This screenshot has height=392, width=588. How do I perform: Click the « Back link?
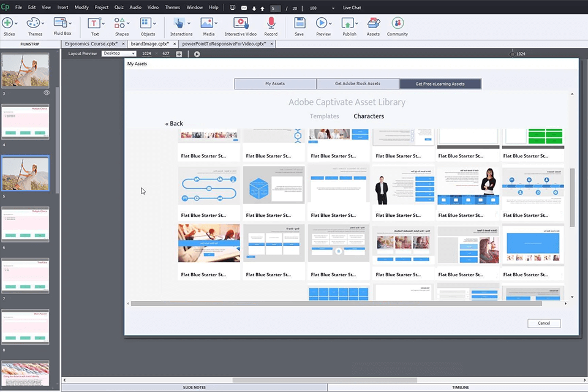click(174, 123)
